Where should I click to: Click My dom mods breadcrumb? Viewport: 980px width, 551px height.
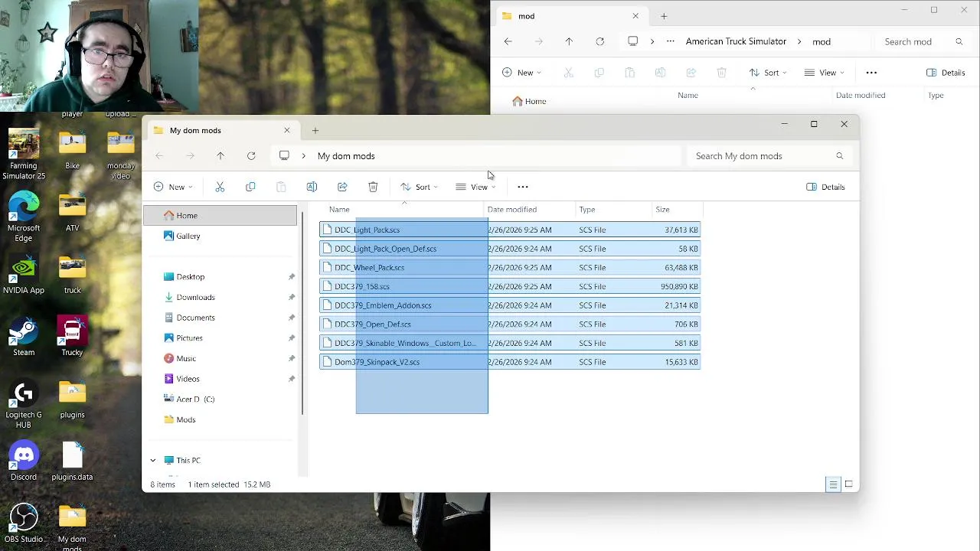click(x=346, y=156)
